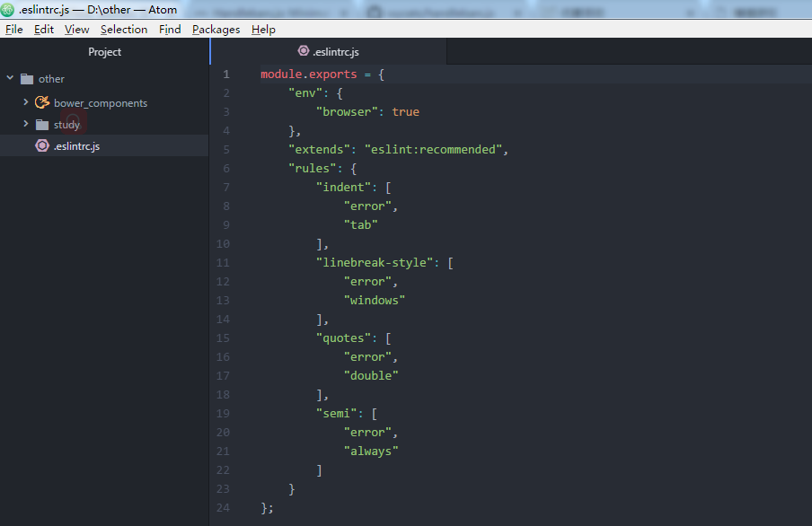Image resolution: width=812 pixels, height=526 pixels.
Task: Select the bower_components folder
Action: point(101,103)
